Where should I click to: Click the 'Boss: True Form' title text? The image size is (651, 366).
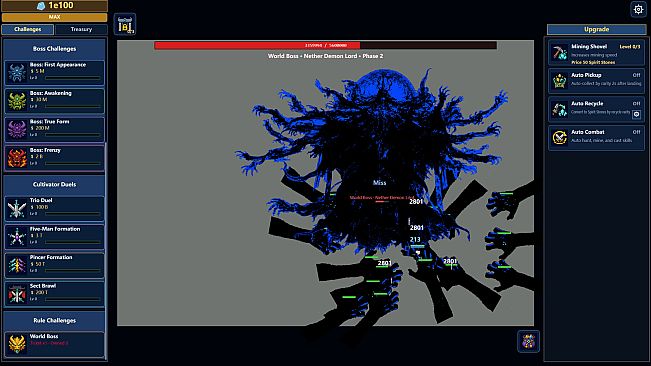[49, 122]
